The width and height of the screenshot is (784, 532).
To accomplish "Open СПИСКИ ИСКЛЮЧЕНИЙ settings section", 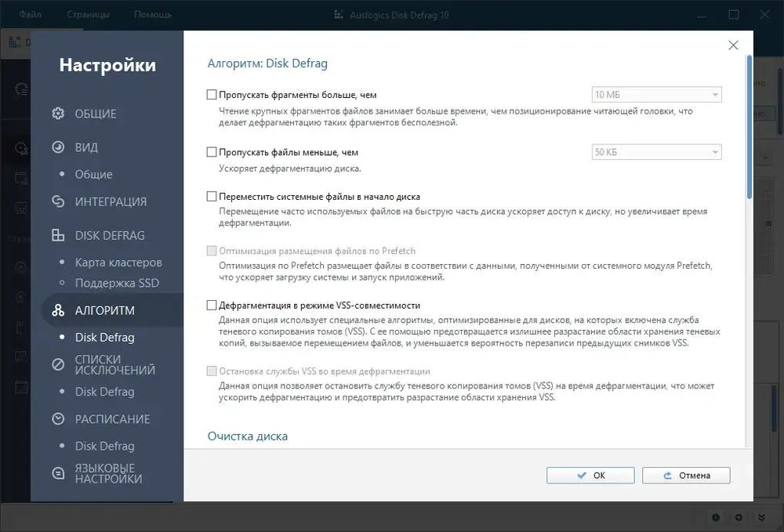I will [115, 364].
